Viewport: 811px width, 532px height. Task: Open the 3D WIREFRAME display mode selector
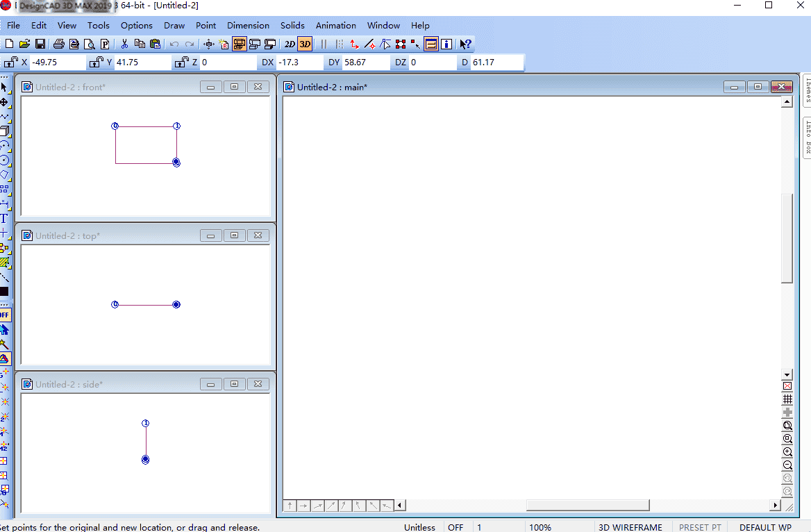tap(630, 527)
